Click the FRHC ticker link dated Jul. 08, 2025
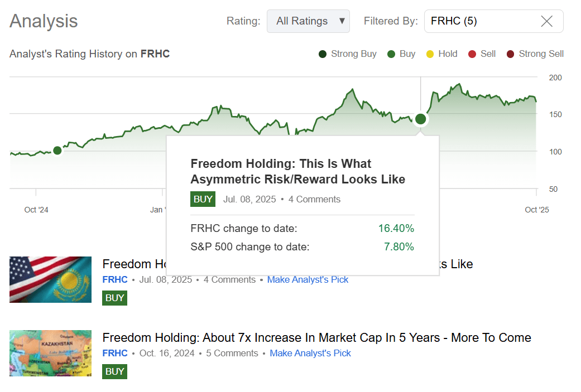 pos(115,280)
